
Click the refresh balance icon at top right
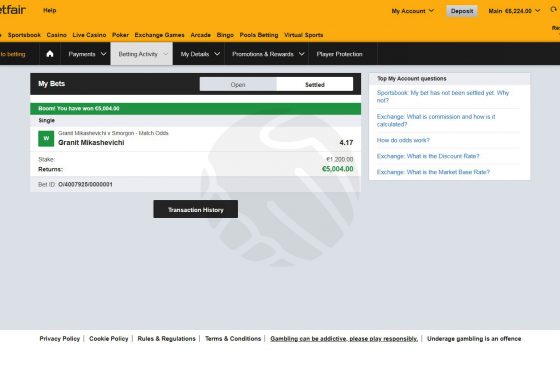click(554, 10)
